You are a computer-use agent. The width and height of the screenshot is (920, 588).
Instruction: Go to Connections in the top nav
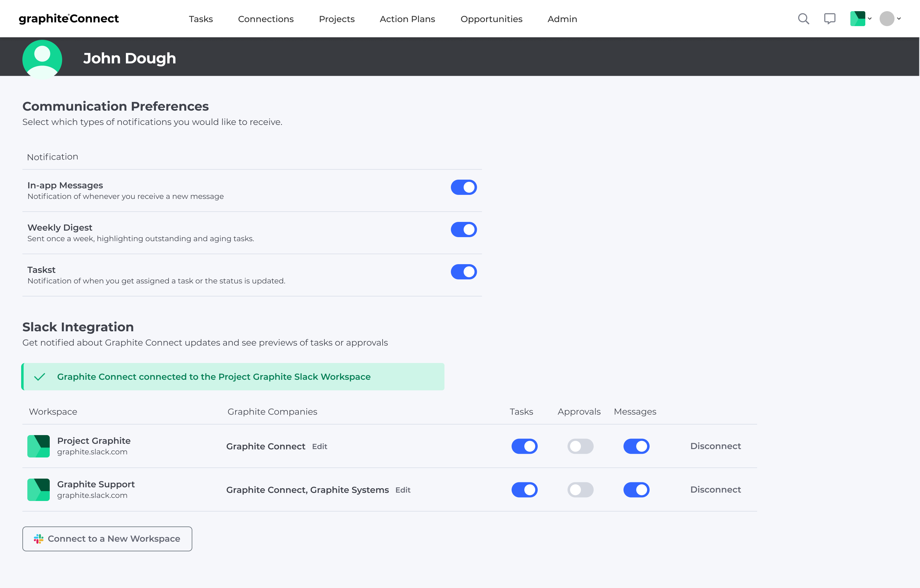(x=265, y=19)
